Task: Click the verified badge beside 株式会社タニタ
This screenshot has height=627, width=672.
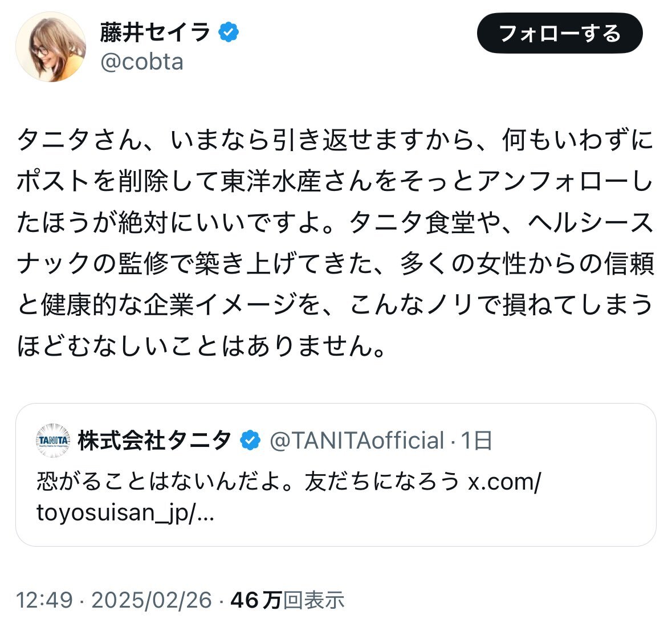Action: pos(250,440)
